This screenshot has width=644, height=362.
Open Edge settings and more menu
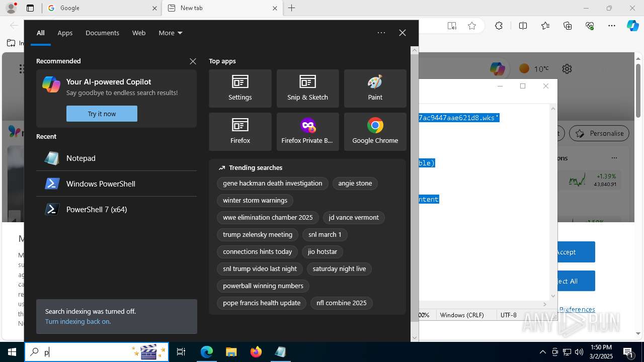point(612,26)
